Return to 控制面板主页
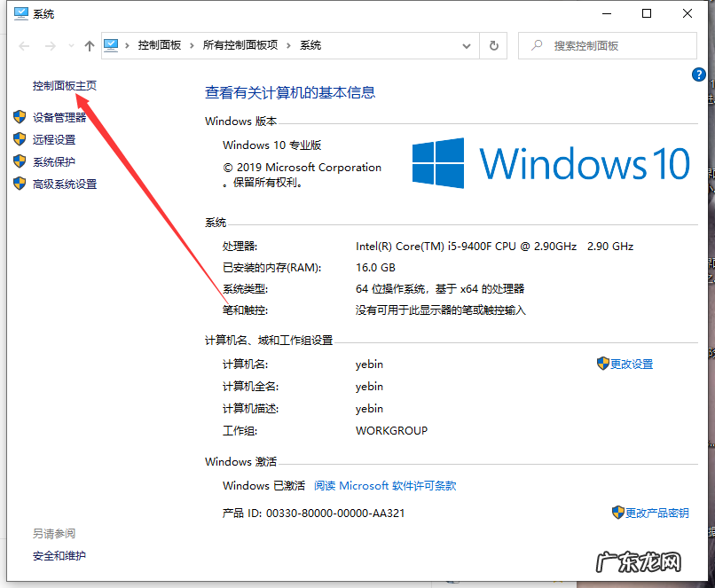 click(x=63, y=86)
